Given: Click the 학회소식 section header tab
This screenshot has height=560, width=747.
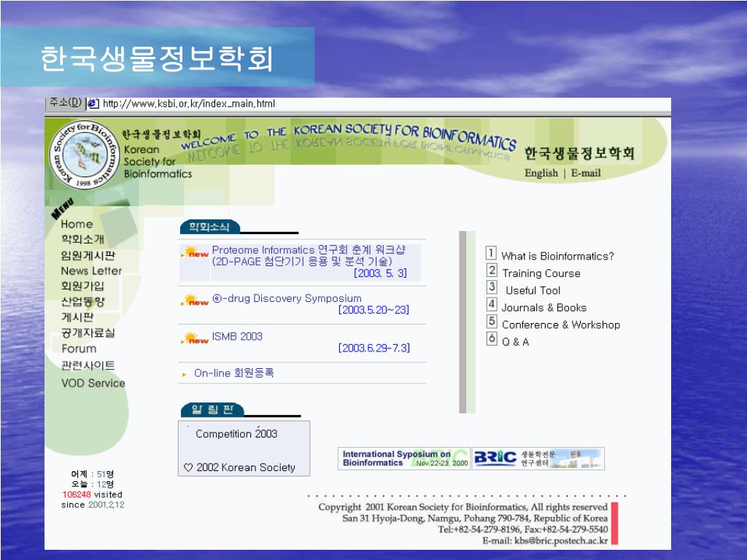Looking at the screenshot, I should [209, 227].
